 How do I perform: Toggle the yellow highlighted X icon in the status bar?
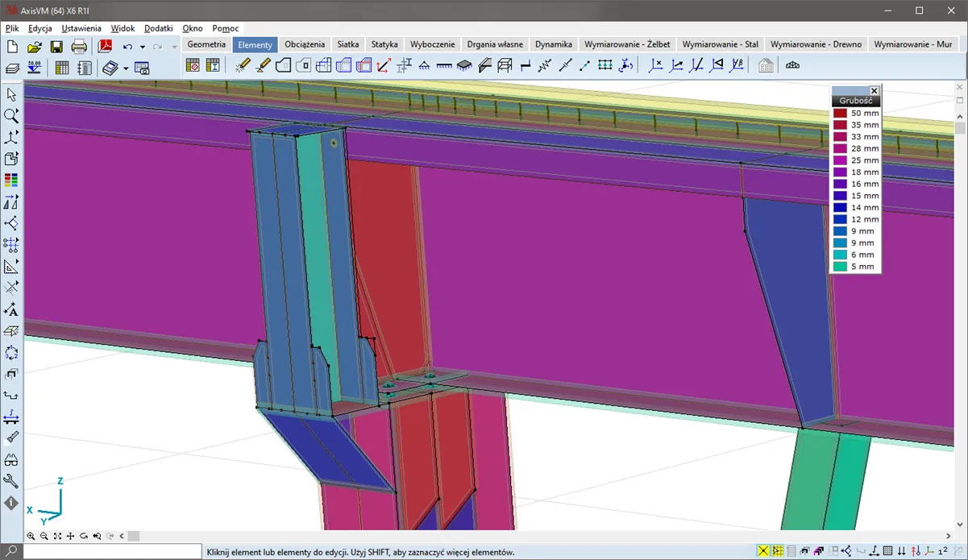pos(762,551)
